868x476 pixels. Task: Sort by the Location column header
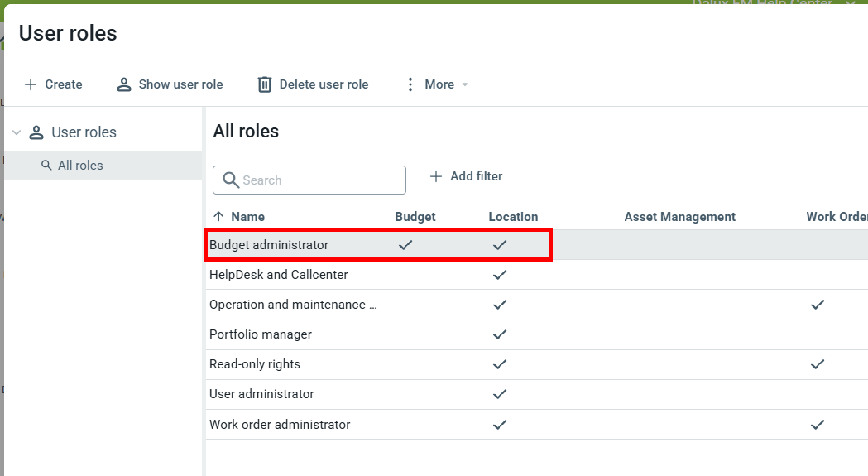[x=513, y=217]
